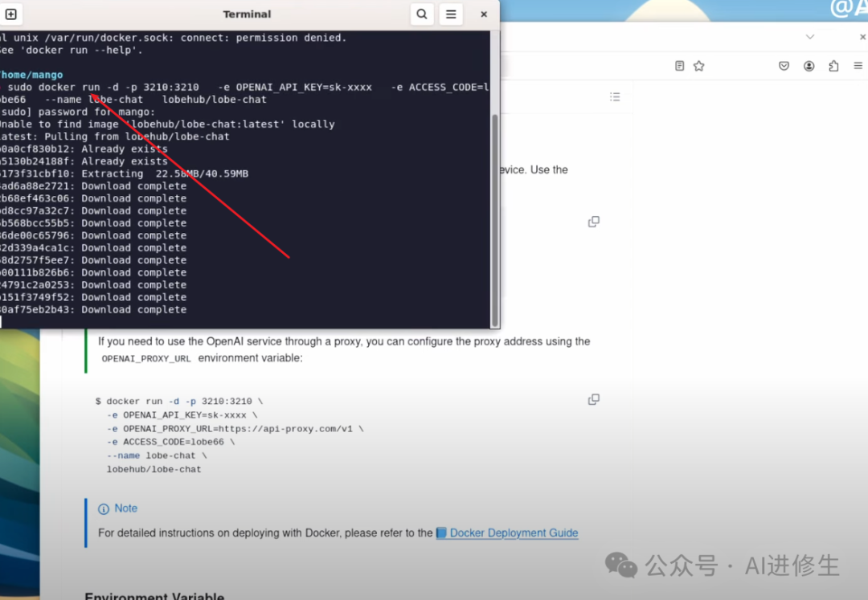Click the Terminal vertical scrollbar

pyautogui.click(x=495, y=220)
